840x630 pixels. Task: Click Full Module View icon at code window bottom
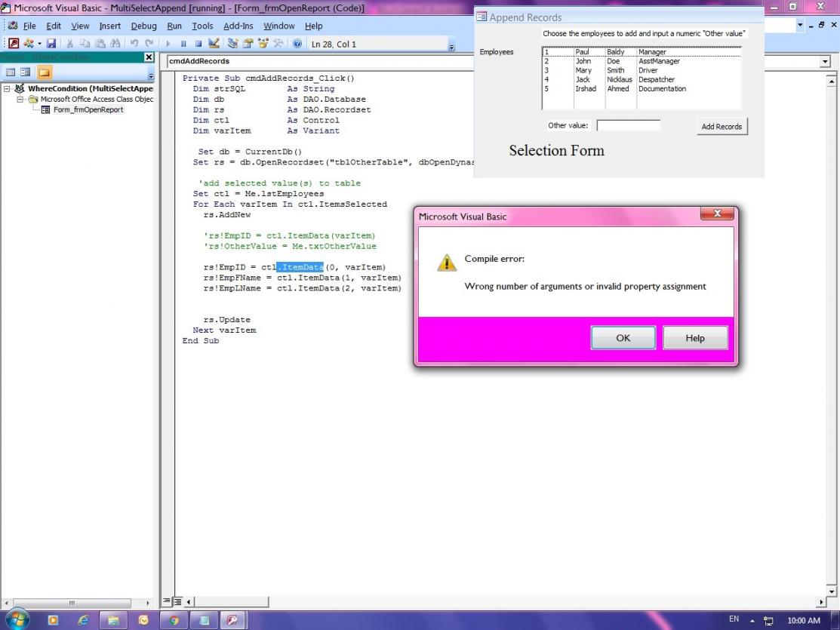point(177,601)
